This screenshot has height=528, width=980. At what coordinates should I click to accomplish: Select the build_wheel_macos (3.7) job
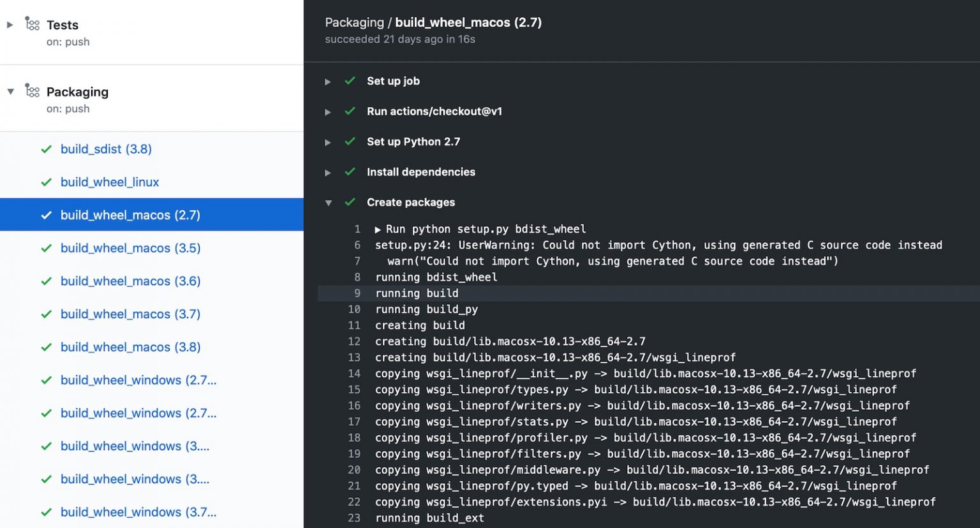[130, 314]
